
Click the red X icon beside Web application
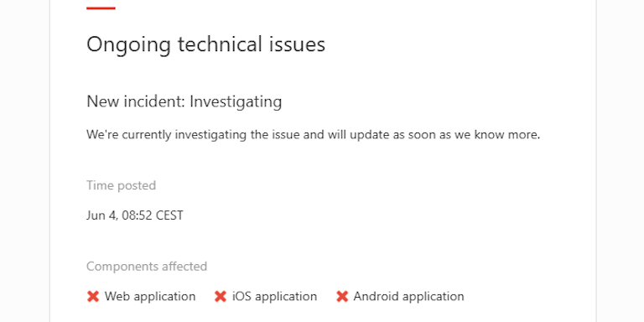93,296
